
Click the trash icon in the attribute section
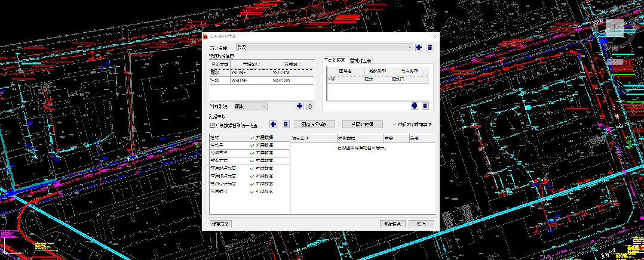tap(286, 124)
